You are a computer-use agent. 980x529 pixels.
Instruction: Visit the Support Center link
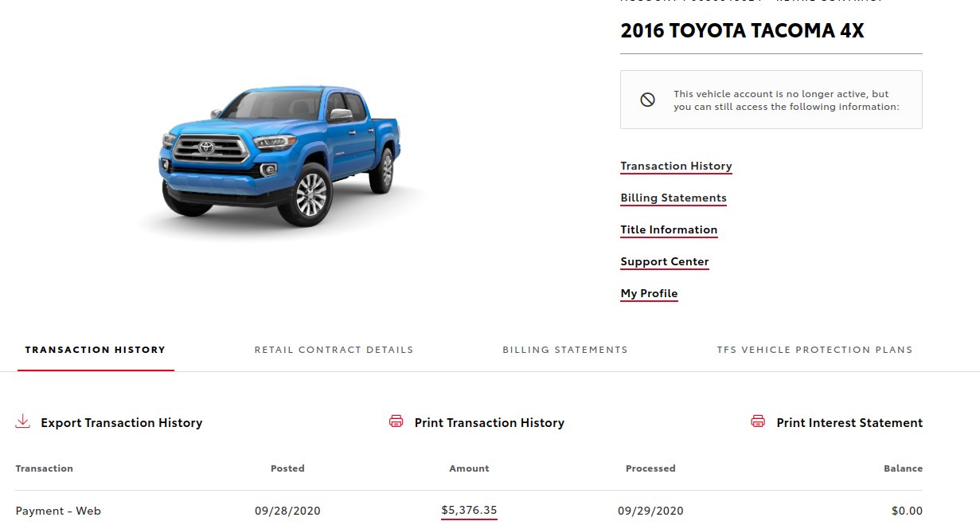pyautogui.click(x=665, y=261)
